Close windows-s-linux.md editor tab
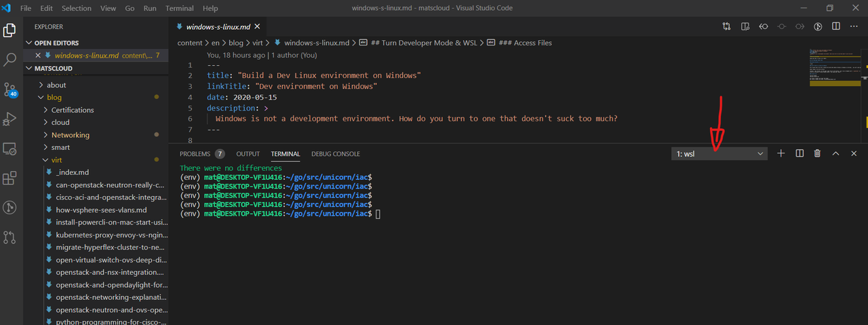Image resolution: width=868 pixels, height=325 pixels. pos(258,27)
